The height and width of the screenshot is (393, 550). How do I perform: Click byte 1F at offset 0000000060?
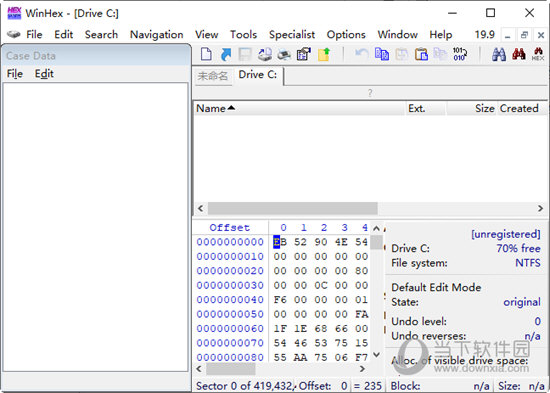click(280, 328)
